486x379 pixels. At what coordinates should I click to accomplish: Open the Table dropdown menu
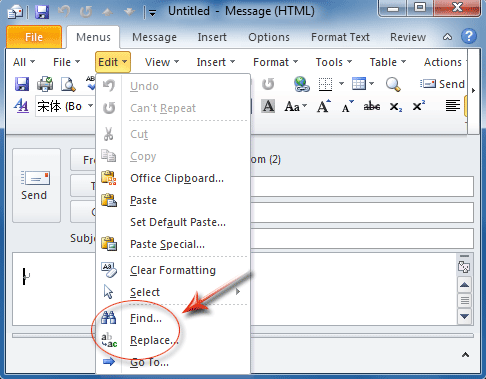point(388,62)
